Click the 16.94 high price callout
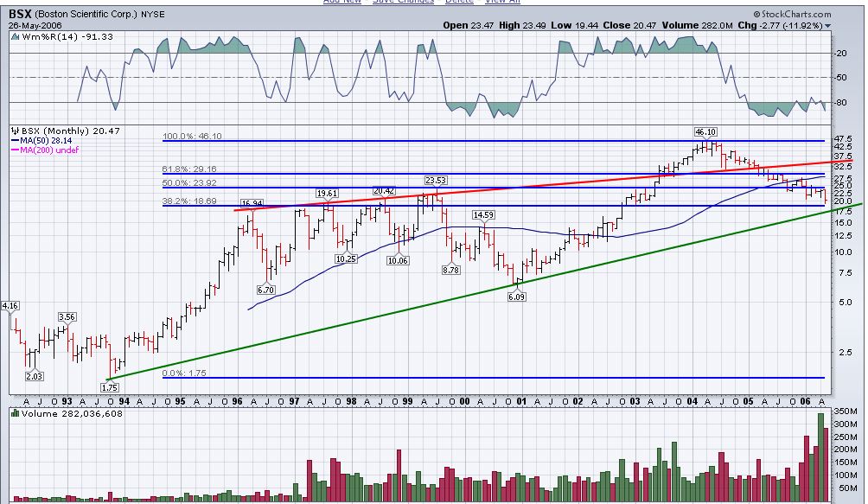 [252, 204]
